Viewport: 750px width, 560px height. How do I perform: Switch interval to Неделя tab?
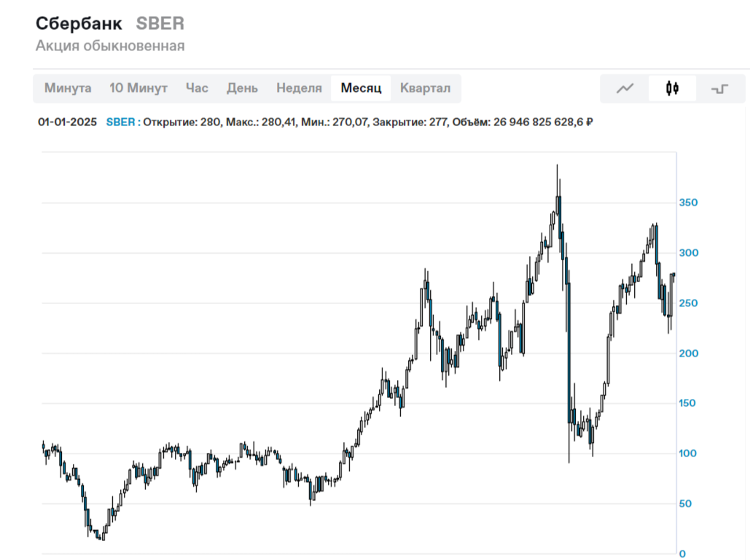click(299, 88)
